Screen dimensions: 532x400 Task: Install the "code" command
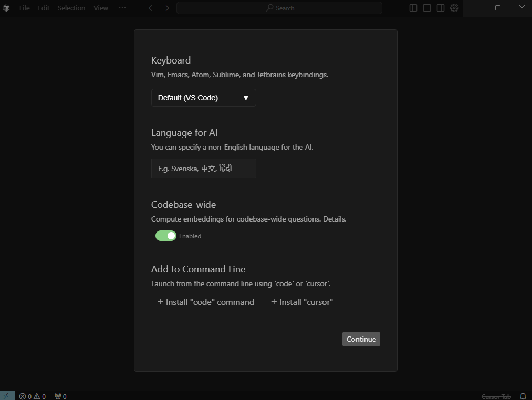tap(206, 302)
